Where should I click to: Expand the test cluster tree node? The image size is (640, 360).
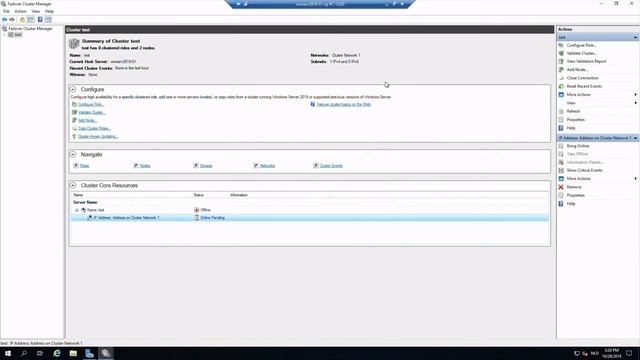click(4, 35)
